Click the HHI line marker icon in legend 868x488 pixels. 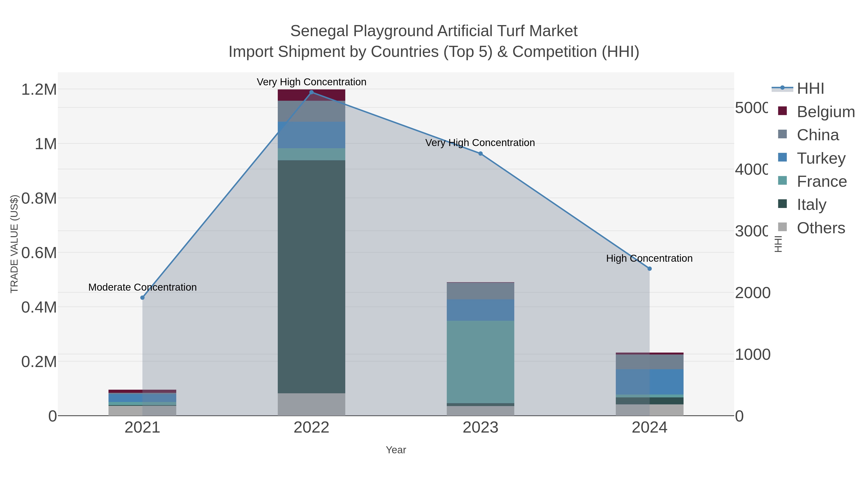point(782,88)
